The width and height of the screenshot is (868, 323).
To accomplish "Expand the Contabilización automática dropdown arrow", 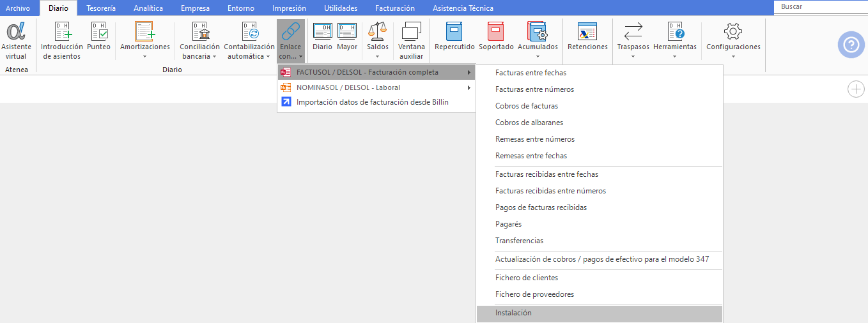I will pyautogui.click(x=268, y=57).
